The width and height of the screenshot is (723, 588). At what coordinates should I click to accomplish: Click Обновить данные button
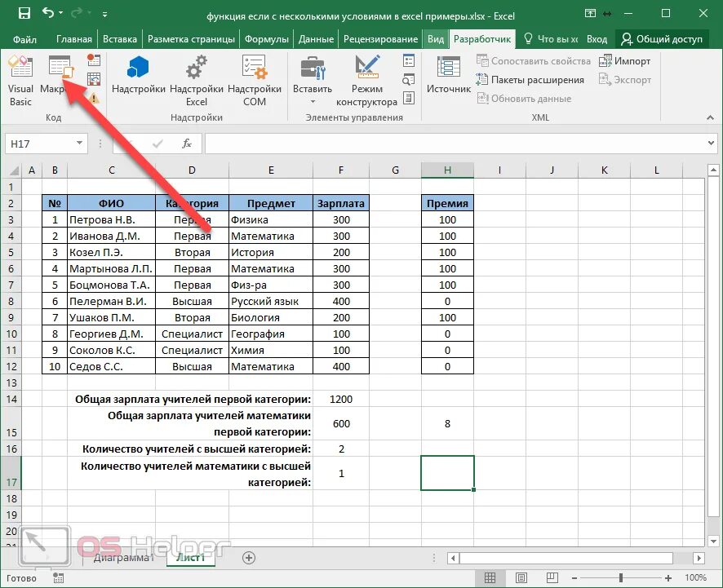tap(524, 98)
